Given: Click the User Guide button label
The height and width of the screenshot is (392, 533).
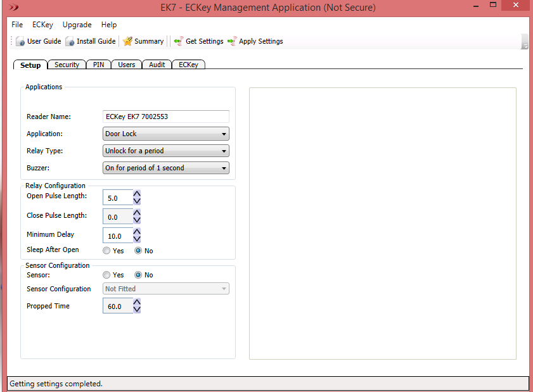Looking at the screenshot, I should click(x=44, y=41).
